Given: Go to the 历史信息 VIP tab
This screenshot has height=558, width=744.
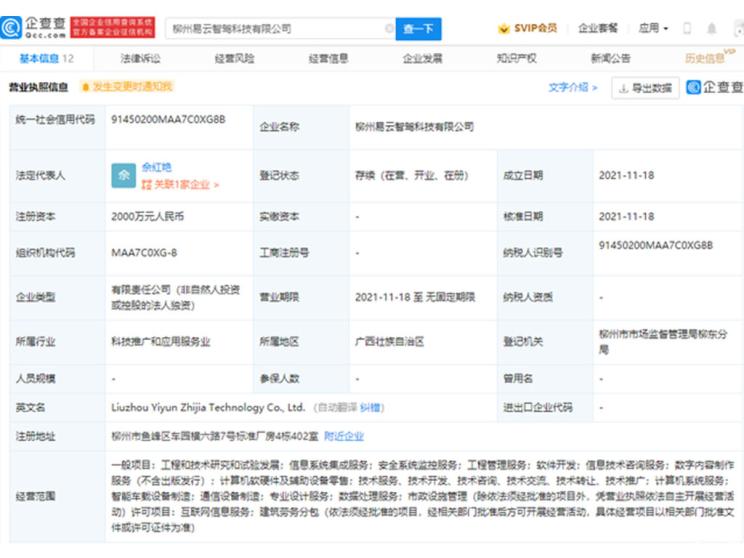Looking at the screenshot, I should [706, 59].
